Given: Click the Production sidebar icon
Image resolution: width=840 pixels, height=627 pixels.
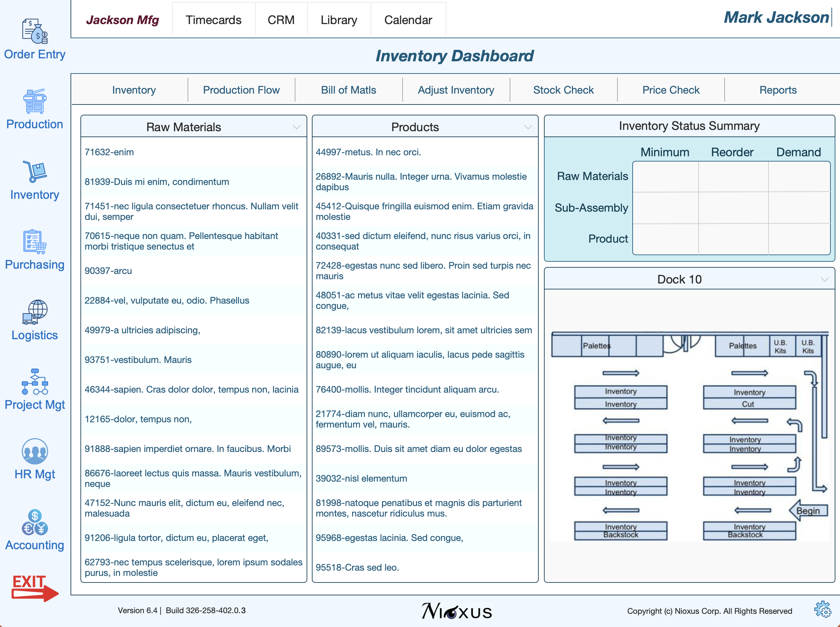Looking at the screenshot, I should tap(35, 101).
